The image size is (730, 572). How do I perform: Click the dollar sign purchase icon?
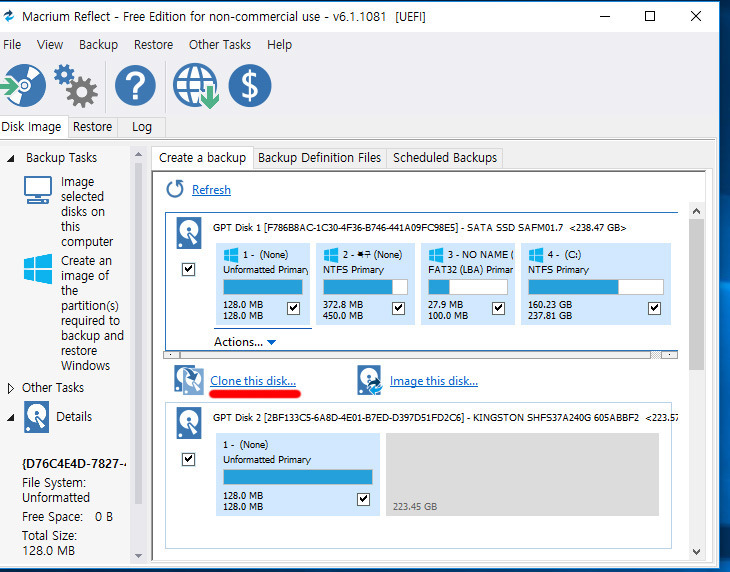[250, 86]
